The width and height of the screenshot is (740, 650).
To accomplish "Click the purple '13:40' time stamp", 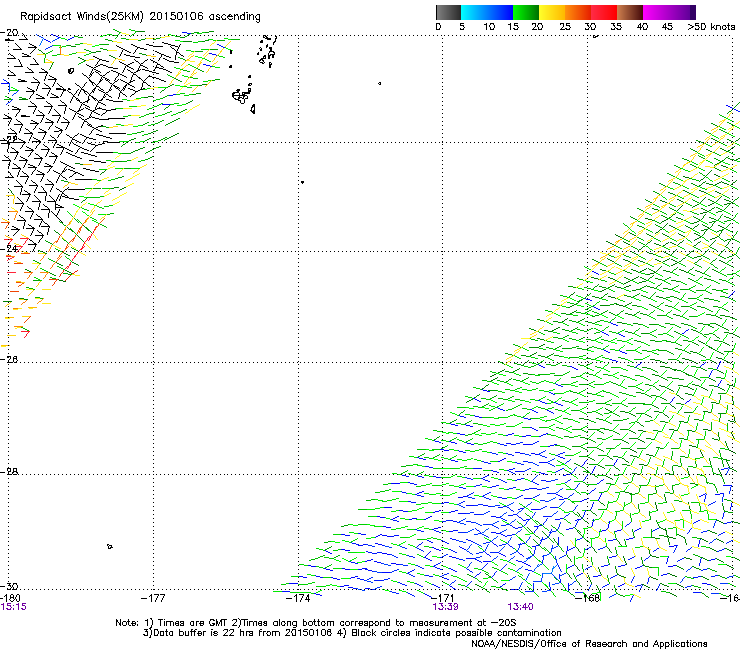I will [x=521, y=607].
